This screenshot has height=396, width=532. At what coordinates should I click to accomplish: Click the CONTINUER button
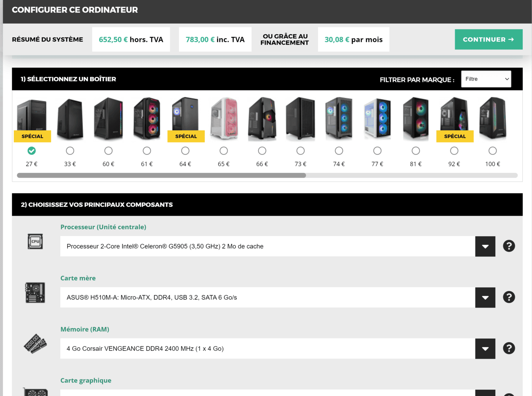488,40
